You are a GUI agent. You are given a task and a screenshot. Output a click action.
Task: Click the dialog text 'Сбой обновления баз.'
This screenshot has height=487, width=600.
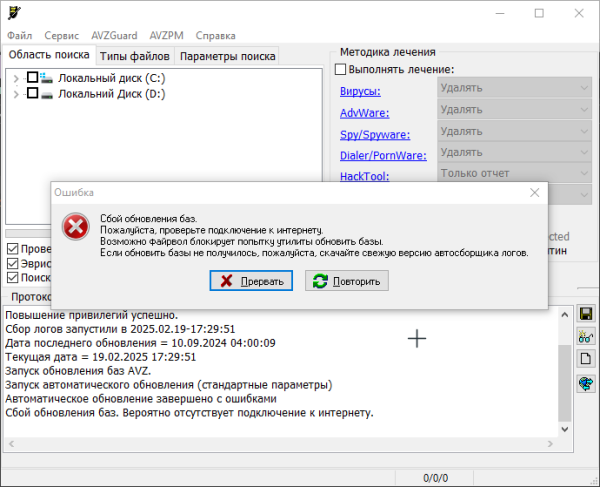(148, 219)
